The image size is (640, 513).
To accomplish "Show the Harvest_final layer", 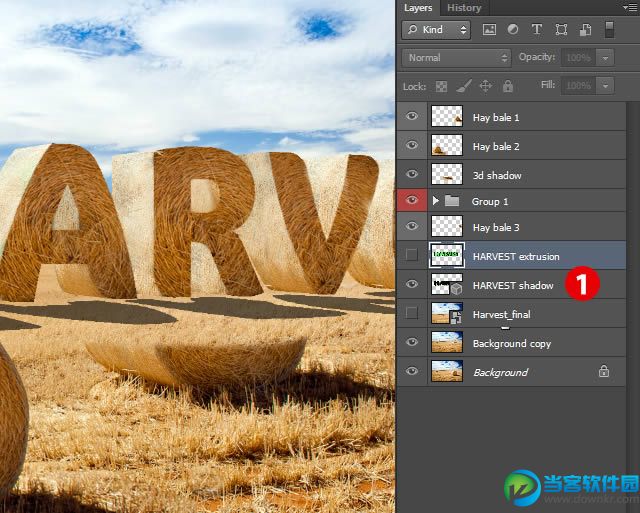I will coord(412,313).
